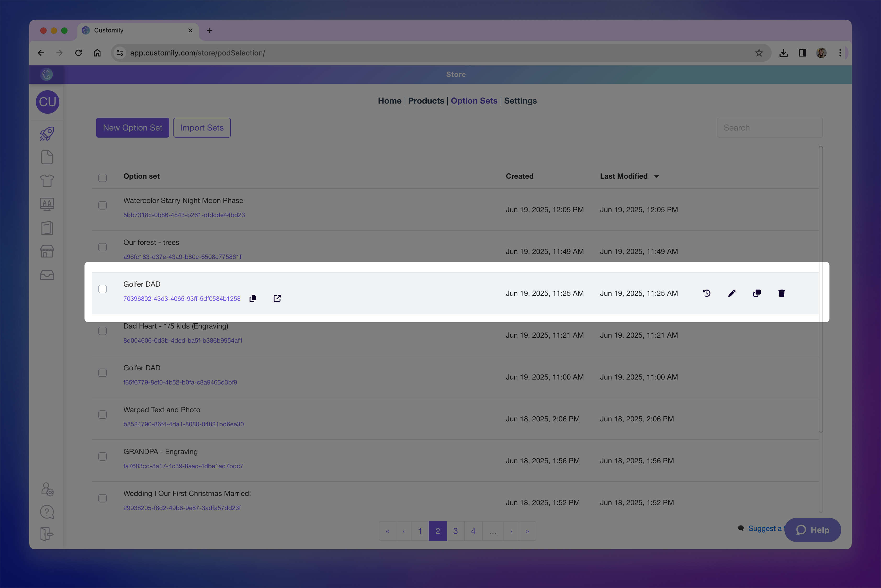Screen dimensions: 881x588
Task: Copy the Golfer DAD option set ID
Action: coord(253,298)
